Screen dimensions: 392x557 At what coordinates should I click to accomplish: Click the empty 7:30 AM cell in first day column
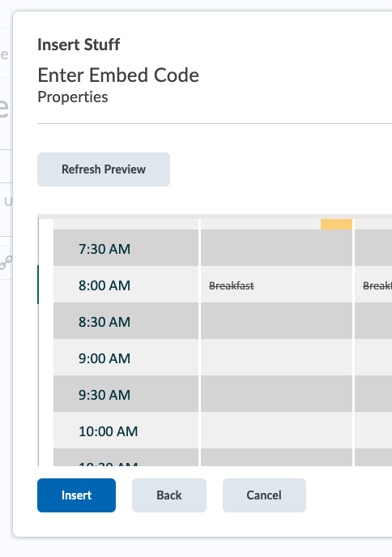277,248
